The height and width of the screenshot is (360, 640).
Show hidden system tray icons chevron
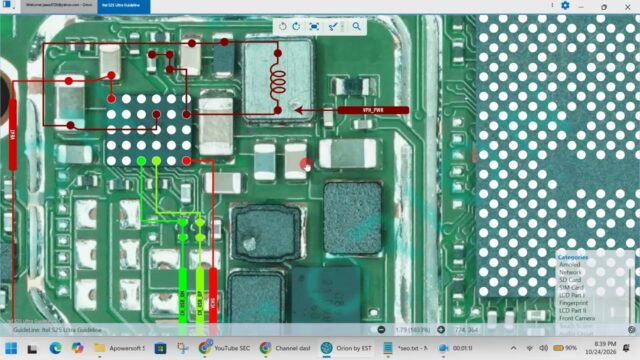(513, 348)
